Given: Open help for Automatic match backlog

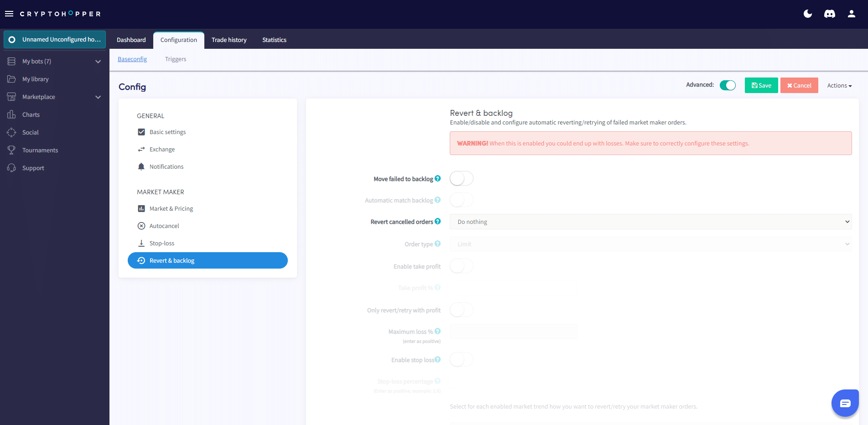Looking at the screenshot, I should point(438,200).
